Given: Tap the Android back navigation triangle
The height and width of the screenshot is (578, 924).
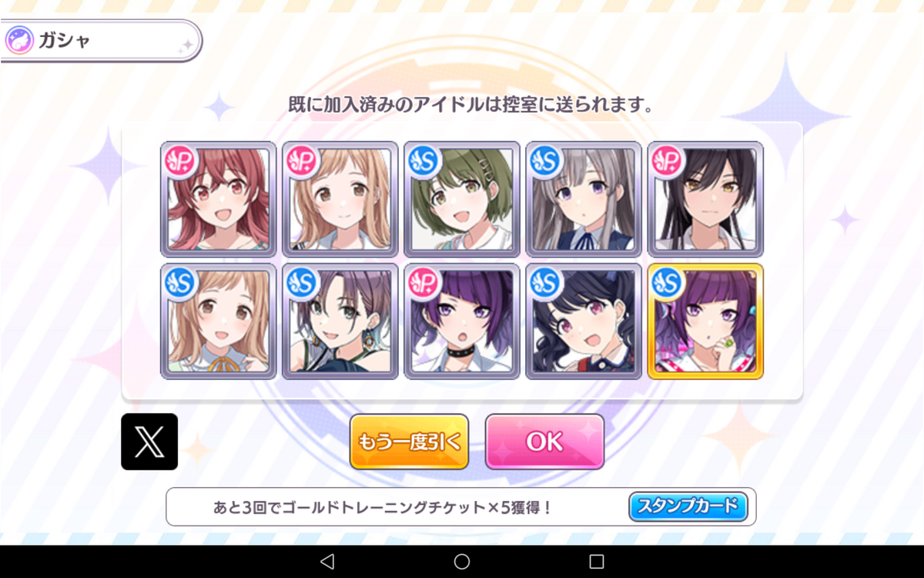Looking at the screenshot, I should 327,561.
